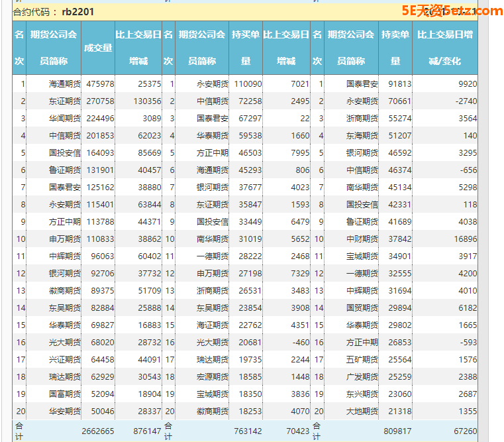Select the volume value 125162
The width and height of the screenshot is (504, 442).
click(x=100, y=188)
